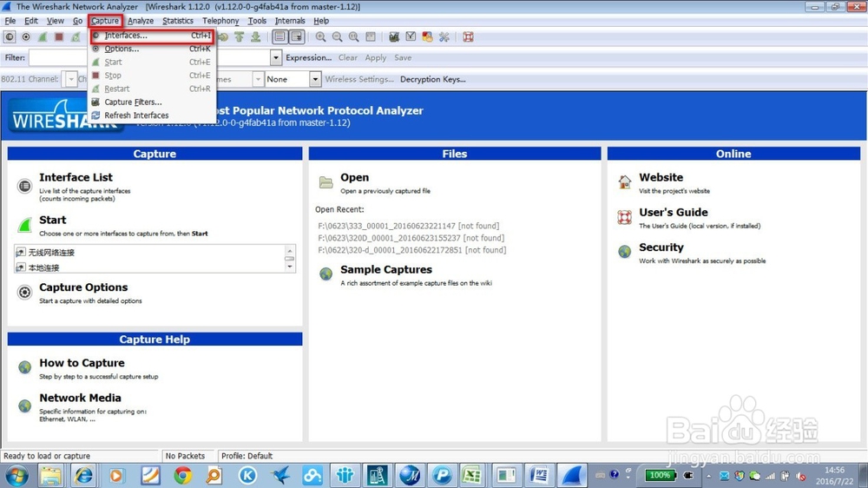Choose Options... from the Capture menu
This screenshot has width=868, height=488.
pos(152,49)
